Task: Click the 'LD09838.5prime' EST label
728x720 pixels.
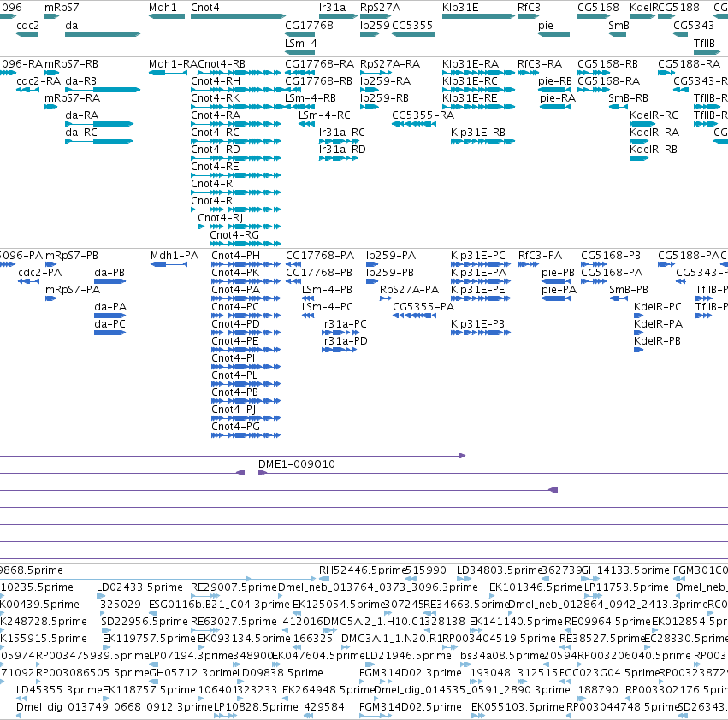Action: coord(280,673)
